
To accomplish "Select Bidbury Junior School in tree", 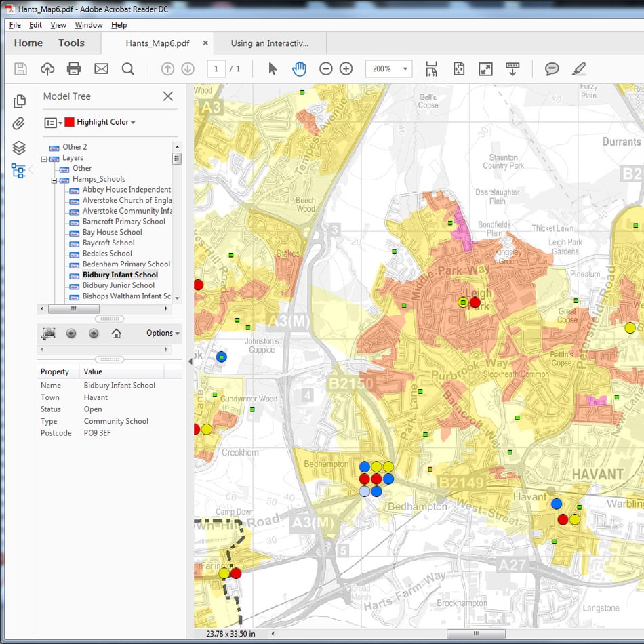I will 119,285.
